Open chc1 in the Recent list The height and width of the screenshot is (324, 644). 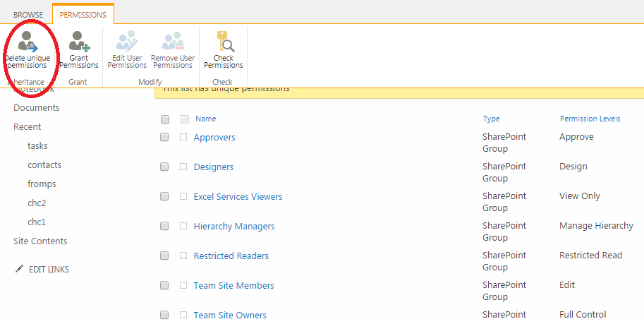click(37, 222)
